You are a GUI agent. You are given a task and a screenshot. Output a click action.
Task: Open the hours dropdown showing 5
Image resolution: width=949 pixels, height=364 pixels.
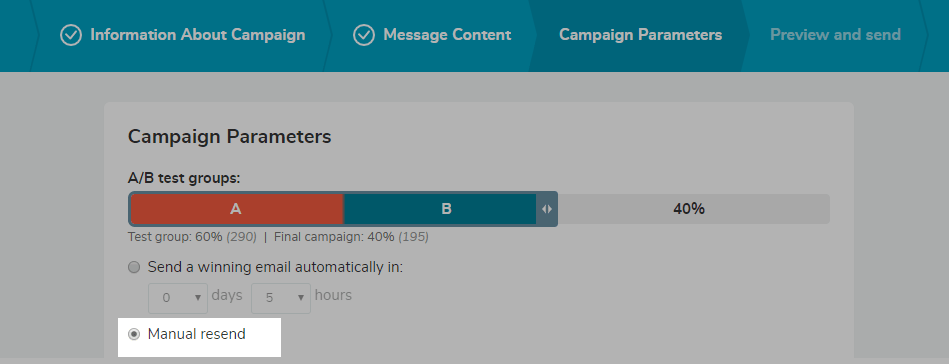[281, 298]
